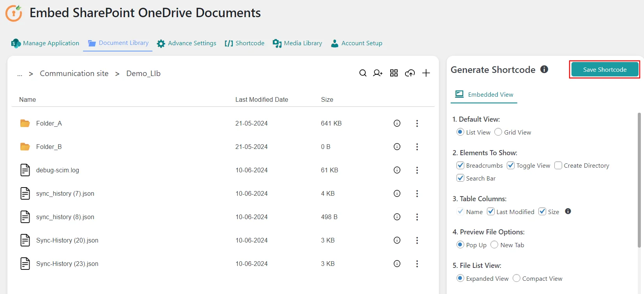This screenshot has height=294, width=644.
Task: Open more options for Sync-History (23).json
Action: tap(417, 264)
